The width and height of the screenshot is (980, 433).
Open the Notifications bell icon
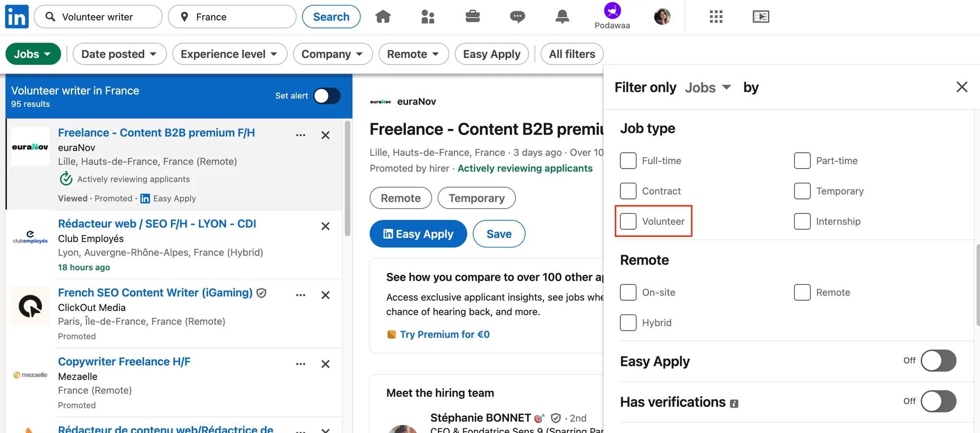tap(562, 17)
